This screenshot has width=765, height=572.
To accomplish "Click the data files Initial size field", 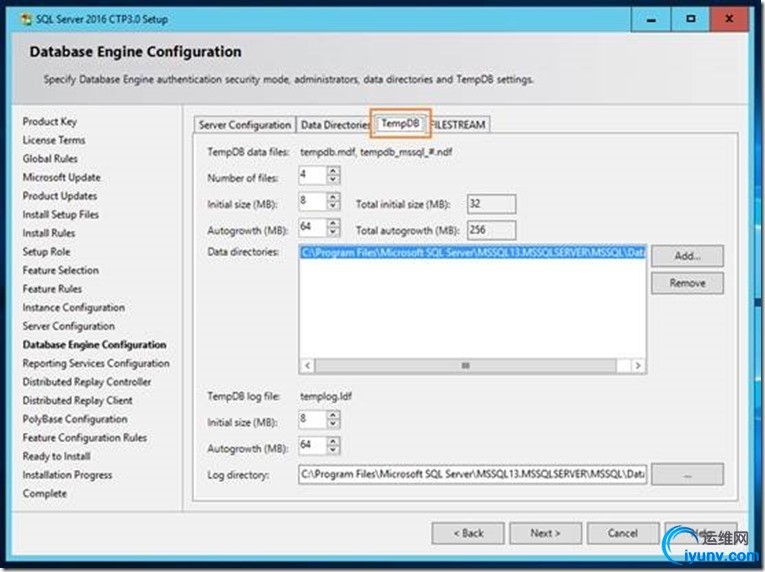I will click(313, 201).
